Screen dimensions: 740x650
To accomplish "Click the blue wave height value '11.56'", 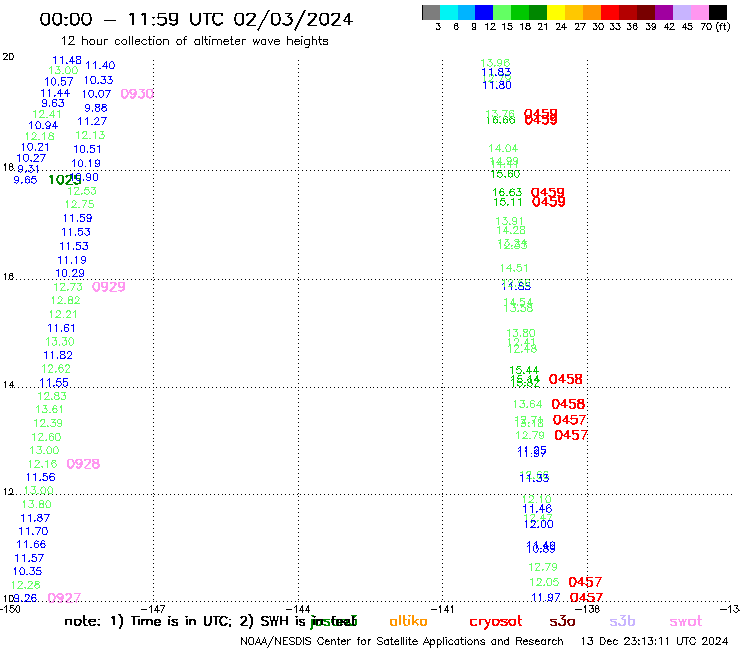I will (x=41, y=477).
